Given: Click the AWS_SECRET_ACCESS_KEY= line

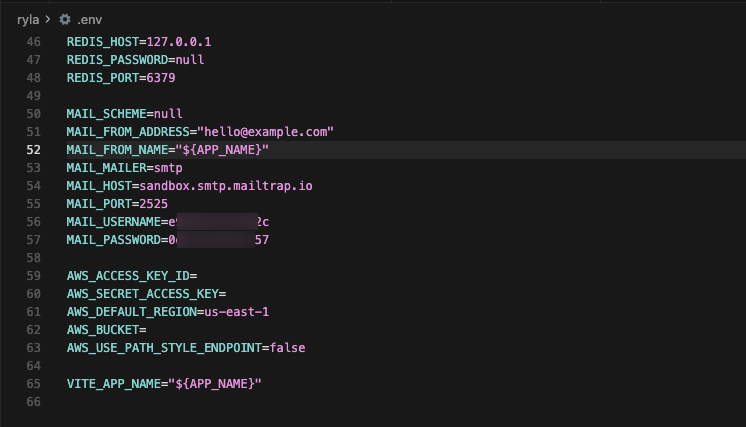Looking at the screenshot, I should tap(147, 294).
